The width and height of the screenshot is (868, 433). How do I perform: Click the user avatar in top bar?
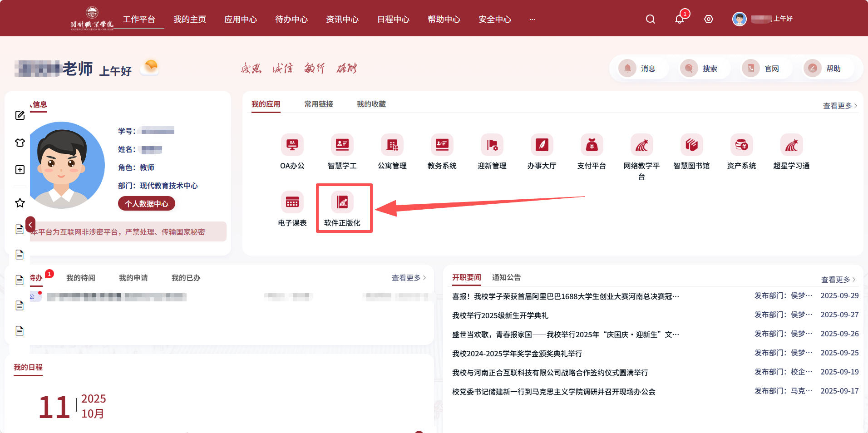[739, 19]
